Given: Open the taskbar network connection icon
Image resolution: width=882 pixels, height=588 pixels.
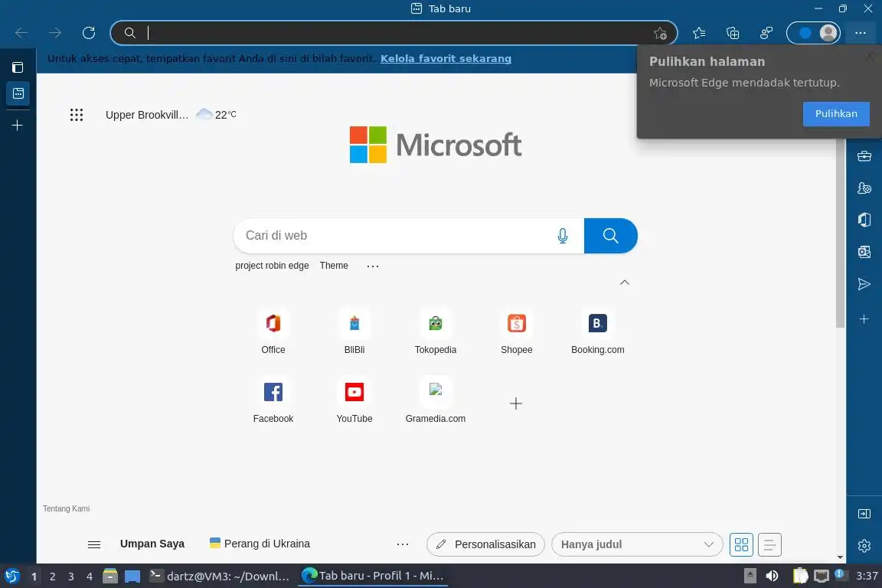Looking at the screenshot, I should point(822,576).
